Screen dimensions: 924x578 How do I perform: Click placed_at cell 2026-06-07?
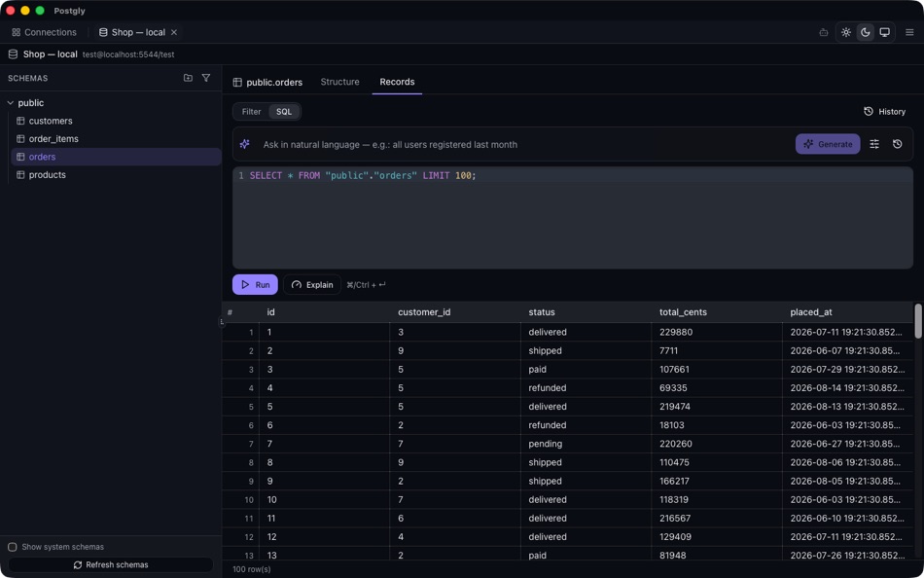tap(847, 351)
